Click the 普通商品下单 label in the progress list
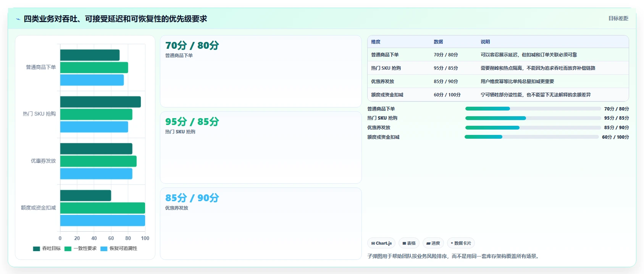This screenshot has height=274, width=644. [x=381, y=109]
